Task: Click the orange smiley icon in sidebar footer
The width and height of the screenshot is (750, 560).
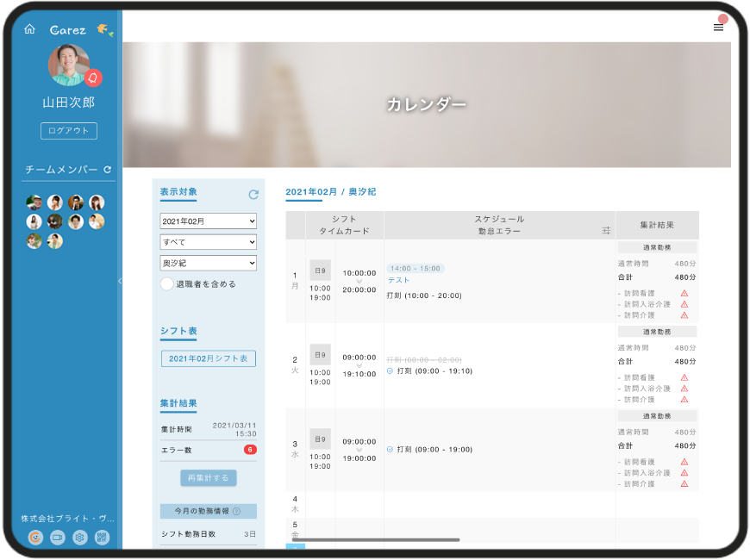Action: click(35, 538)
